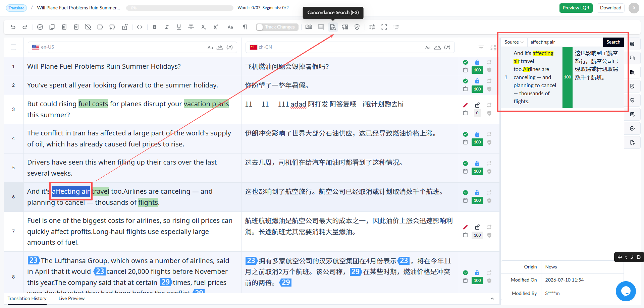Image resolution: width=644 pixels, height=308 pixels.
Task: Open Concordance Search from the toolbar
Action: click(x=333, y=27)
